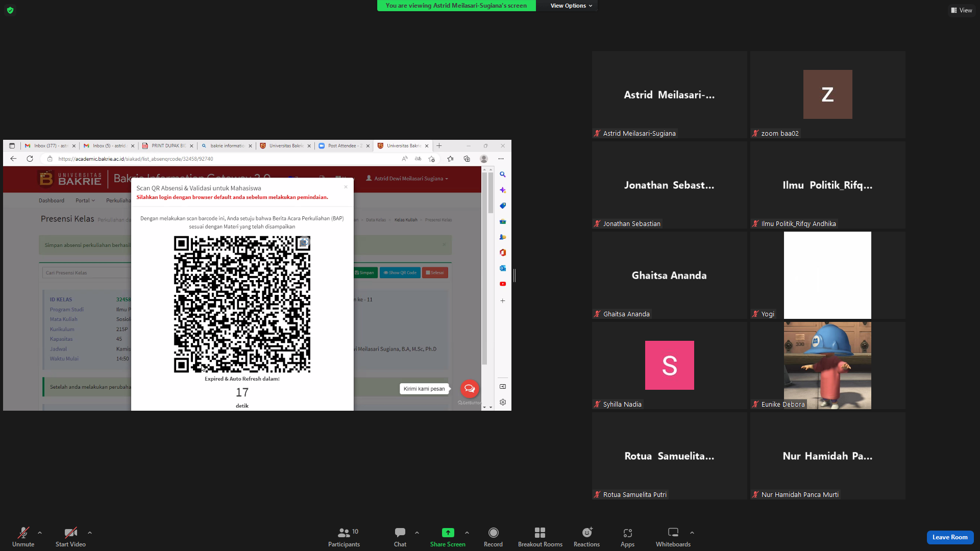Click the browser address bar URL

(136, 159)
